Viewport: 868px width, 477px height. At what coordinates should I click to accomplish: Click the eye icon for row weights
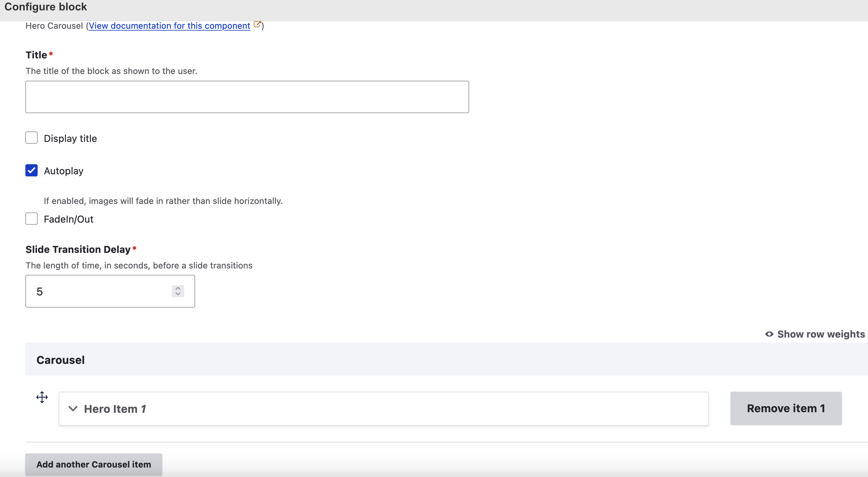[769, 334]
